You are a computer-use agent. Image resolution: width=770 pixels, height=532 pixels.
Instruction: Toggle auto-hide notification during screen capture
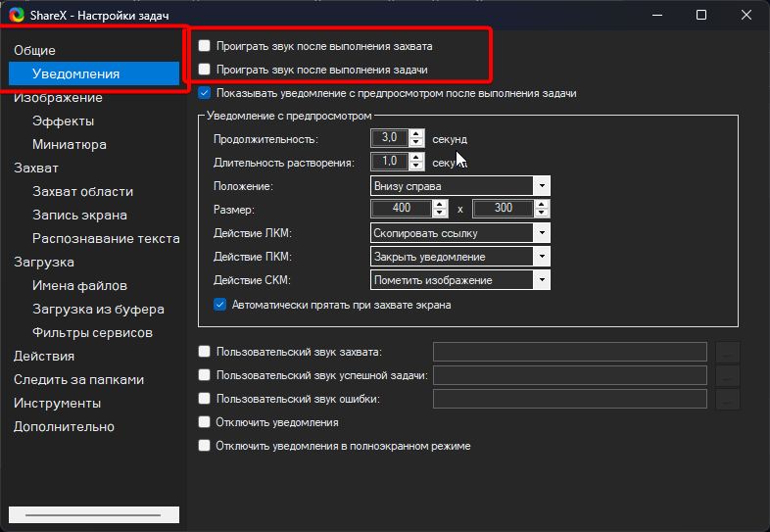[220, 305]
